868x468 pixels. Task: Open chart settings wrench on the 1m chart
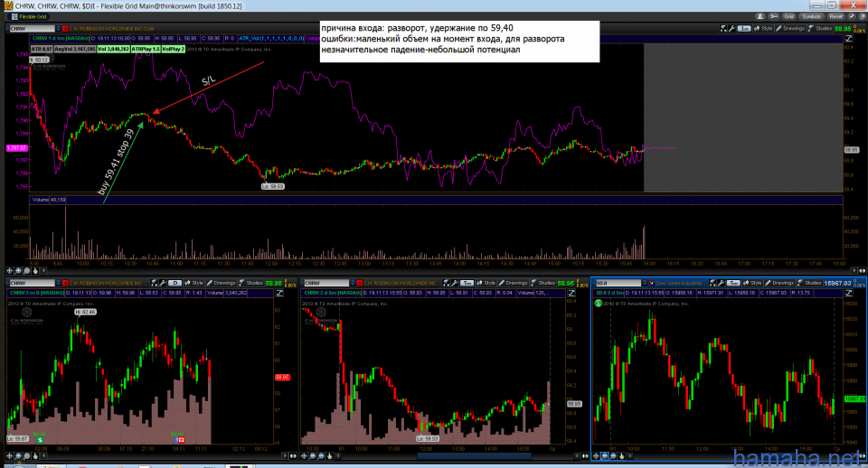[731, 28]
